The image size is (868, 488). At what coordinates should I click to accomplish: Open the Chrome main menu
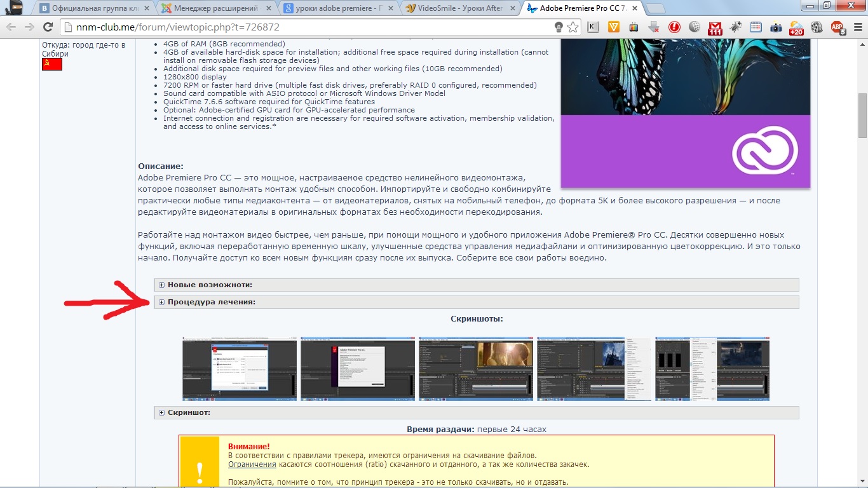(857, 27)
